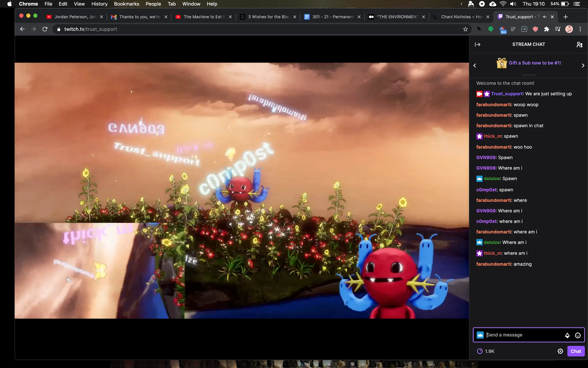Open the boxed arrow extension icon
This screenshot has width=588, height=368.
tap(524, 29)
